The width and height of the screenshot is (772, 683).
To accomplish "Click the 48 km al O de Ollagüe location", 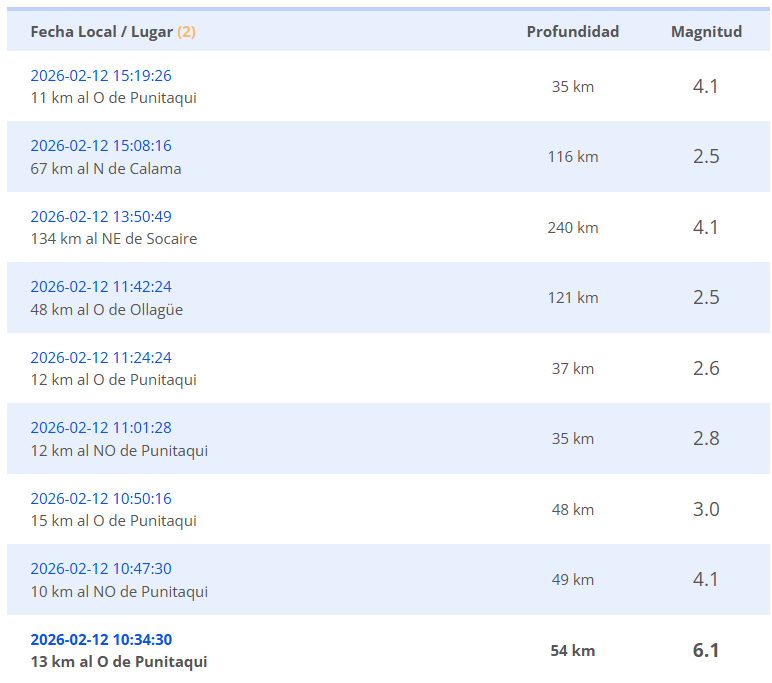I will pos(107,310).
